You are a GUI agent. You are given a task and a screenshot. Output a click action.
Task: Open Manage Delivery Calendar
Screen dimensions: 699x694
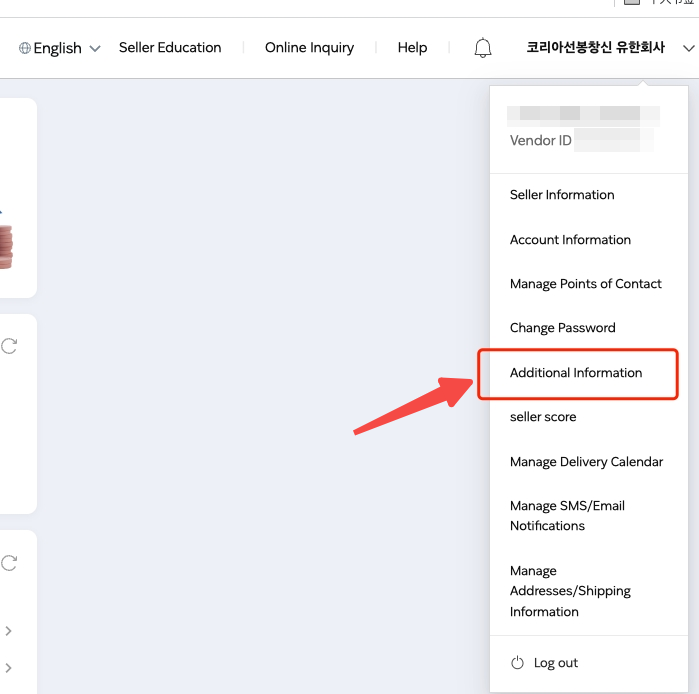586,462
